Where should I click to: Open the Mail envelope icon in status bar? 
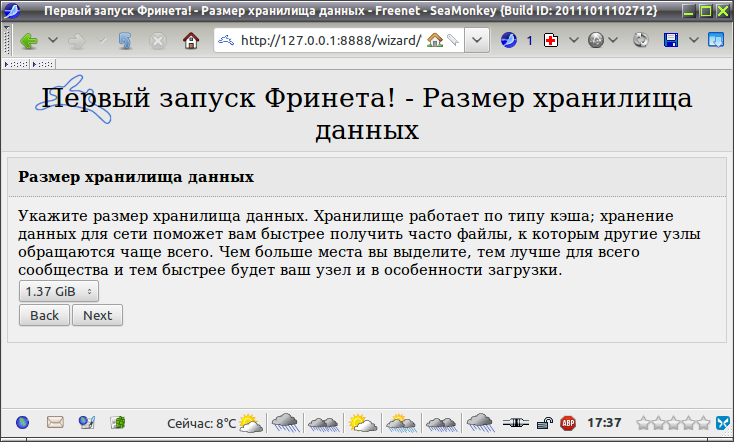pyautogui.click(x=55, y=422)
